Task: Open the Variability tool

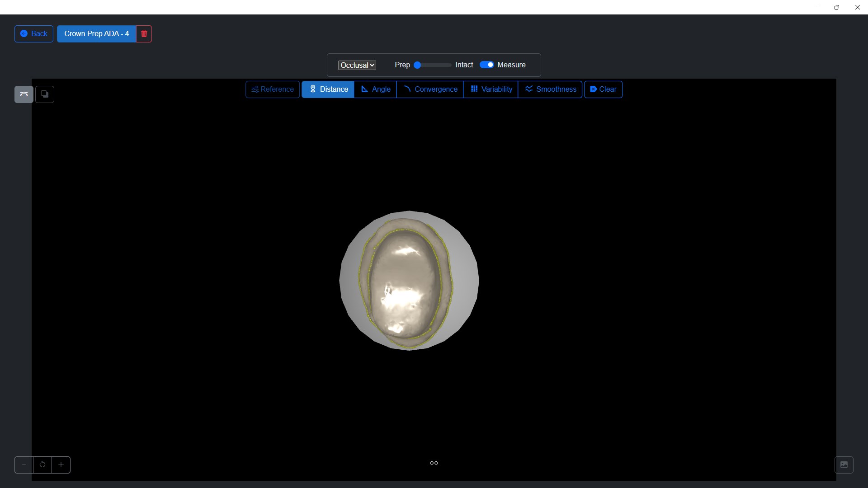Action: click(491, 89)
